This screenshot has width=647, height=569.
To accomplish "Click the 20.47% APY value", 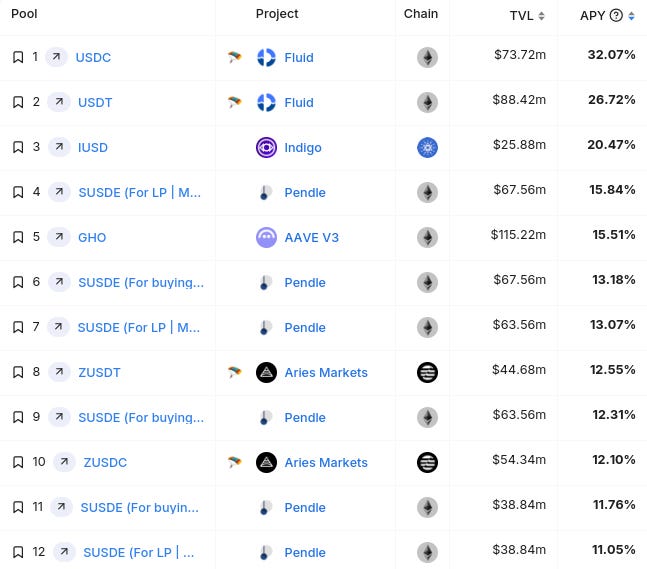I will point(612,144).
